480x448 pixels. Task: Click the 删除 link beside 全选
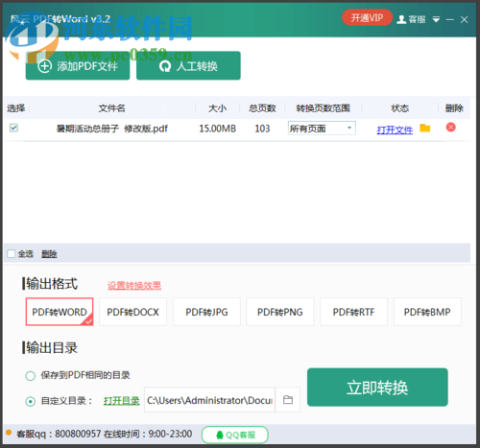[x=49, y=254]
